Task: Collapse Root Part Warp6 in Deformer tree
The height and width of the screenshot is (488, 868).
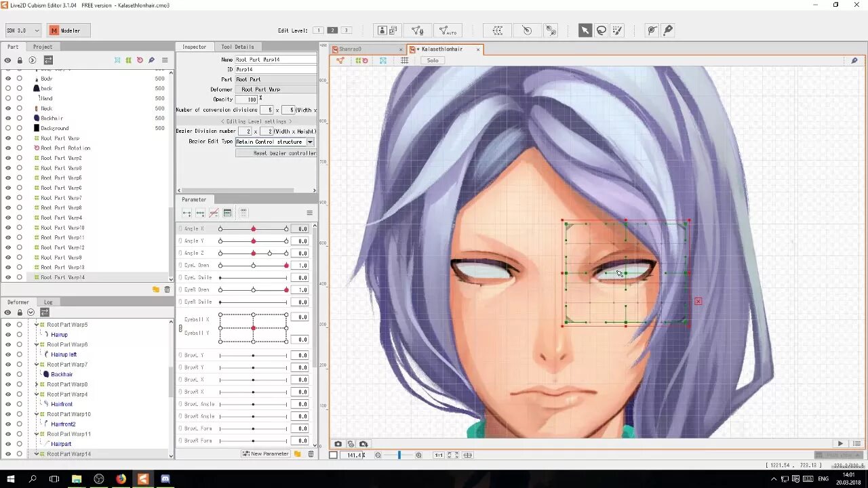Action: pos(37,344)
